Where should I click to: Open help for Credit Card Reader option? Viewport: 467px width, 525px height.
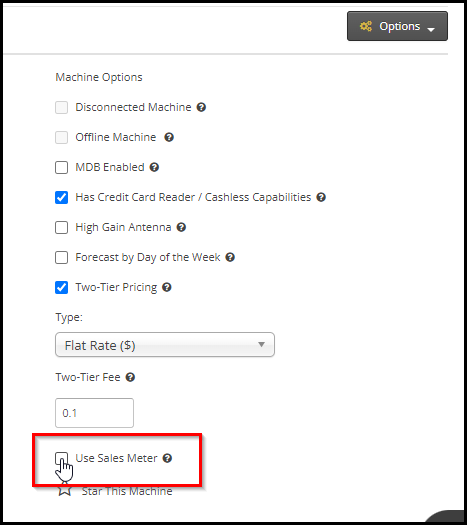[x=321, y=197]
